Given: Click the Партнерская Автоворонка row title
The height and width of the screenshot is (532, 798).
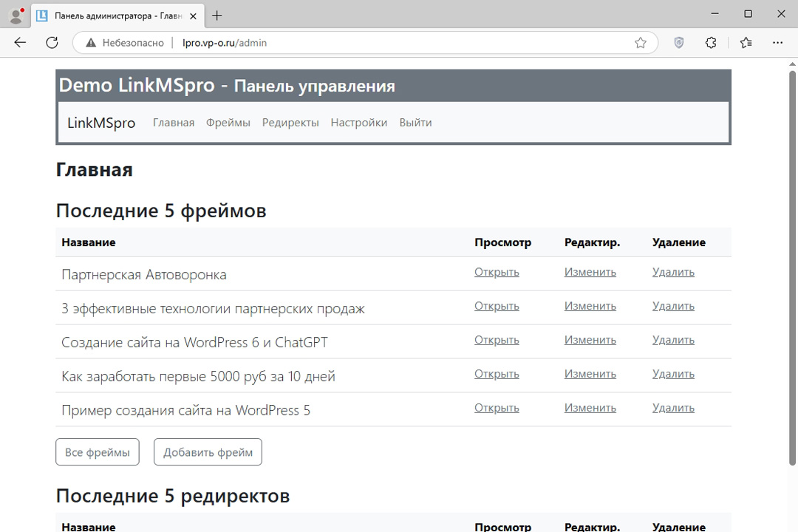Looking at the screenshot, I should [144, 275].
